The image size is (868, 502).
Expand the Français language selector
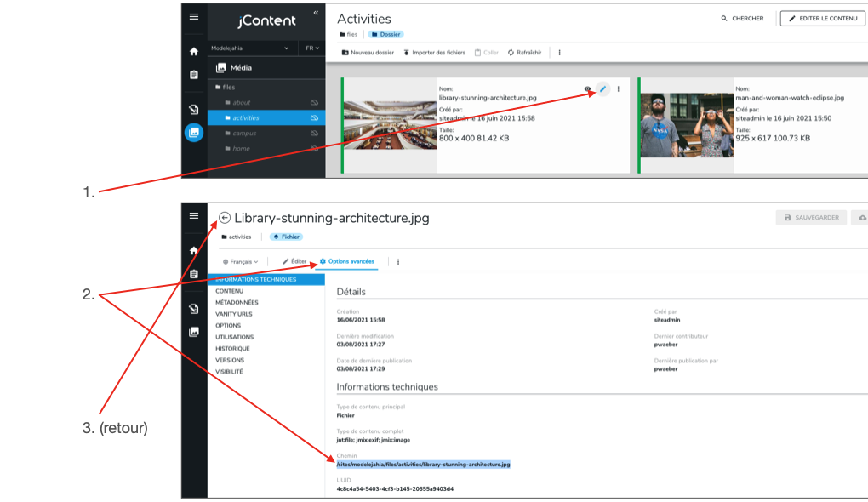240,261
